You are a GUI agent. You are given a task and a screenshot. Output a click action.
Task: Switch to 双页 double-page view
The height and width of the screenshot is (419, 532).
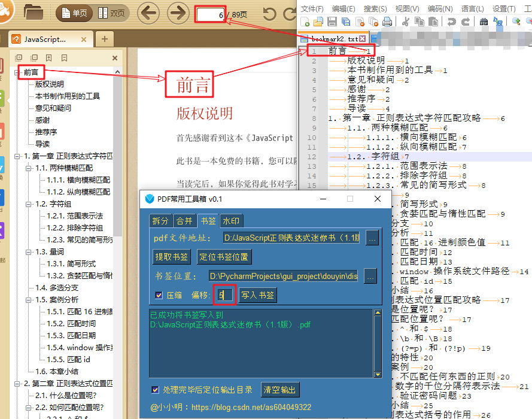[111, 13]
